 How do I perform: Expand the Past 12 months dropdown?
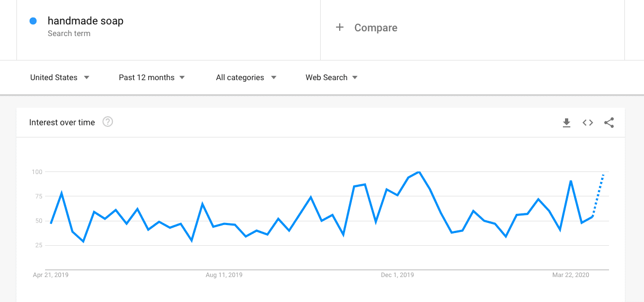point(152,77)
